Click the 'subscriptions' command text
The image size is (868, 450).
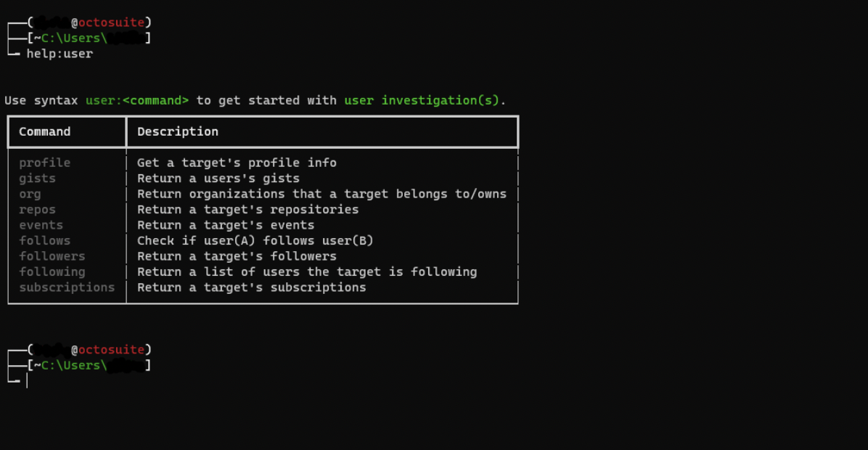pyautogui.click(x=67, y=287)
